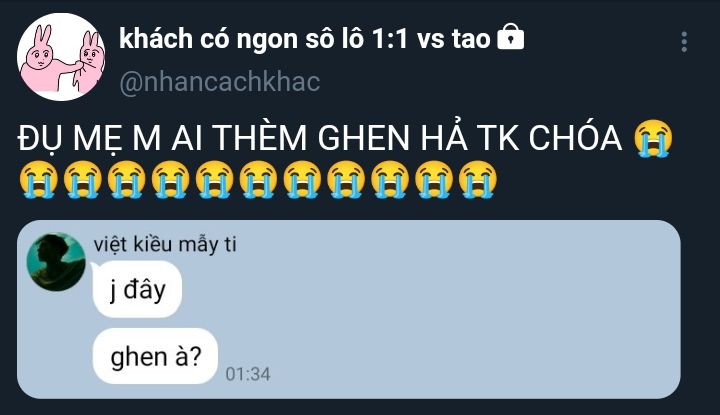Select the "ghen à?" message bubble

pos(155,356)
